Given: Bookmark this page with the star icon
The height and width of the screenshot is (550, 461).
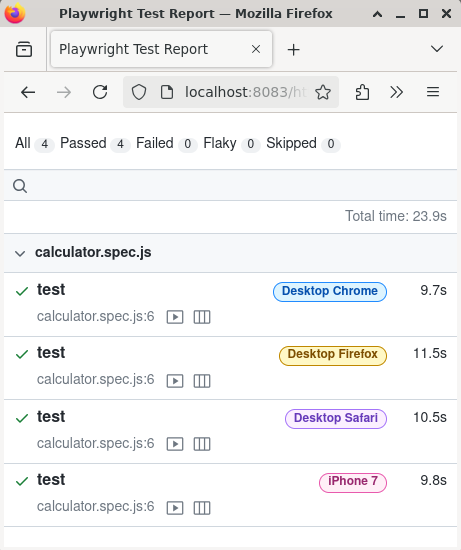Looking at the screenshot, I should click(323, 92).
